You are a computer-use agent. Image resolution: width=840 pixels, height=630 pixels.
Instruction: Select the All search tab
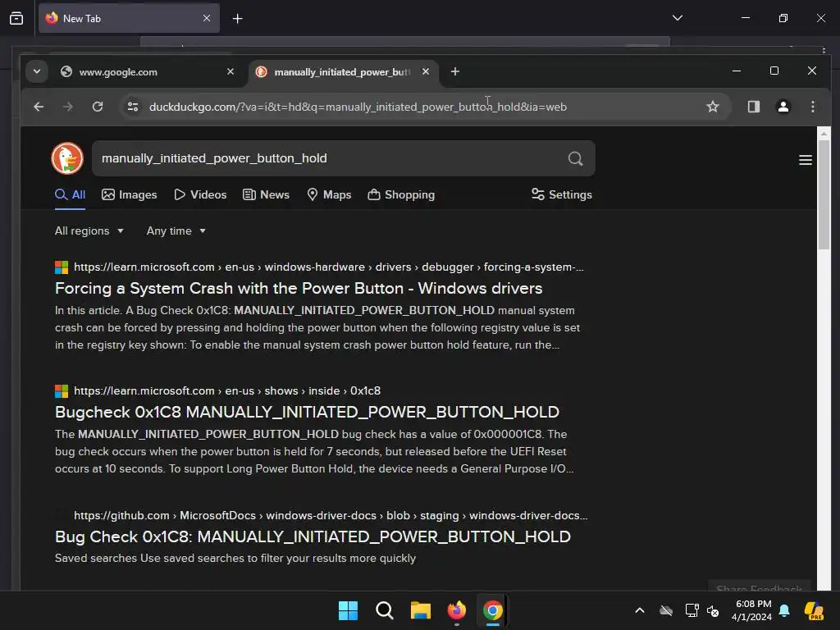click(71, 194)
